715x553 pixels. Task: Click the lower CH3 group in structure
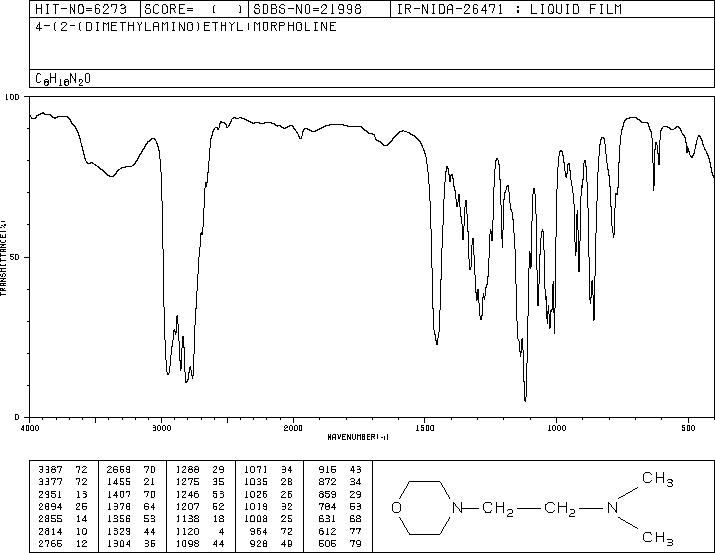[x=658, y=538]
